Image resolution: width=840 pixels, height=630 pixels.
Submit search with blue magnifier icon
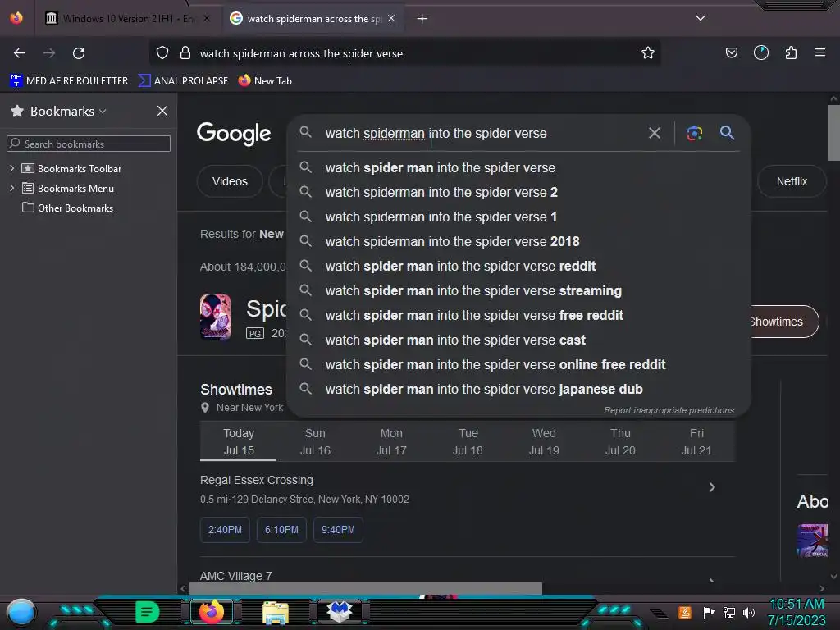727,132
